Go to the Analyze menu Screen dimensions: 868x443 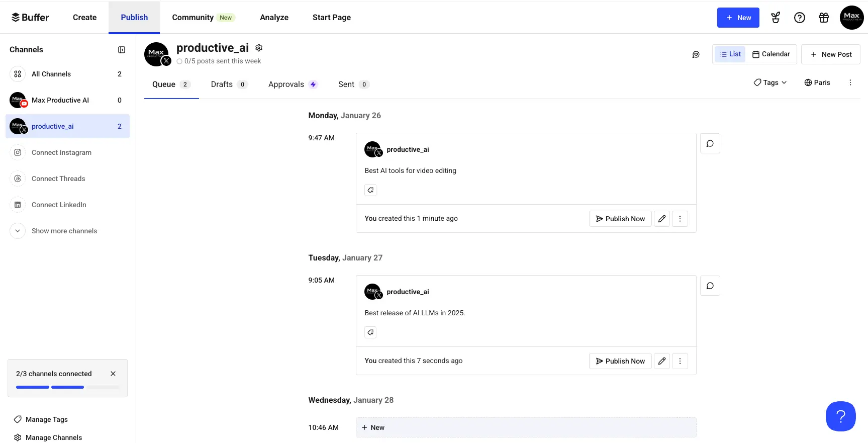274,18
